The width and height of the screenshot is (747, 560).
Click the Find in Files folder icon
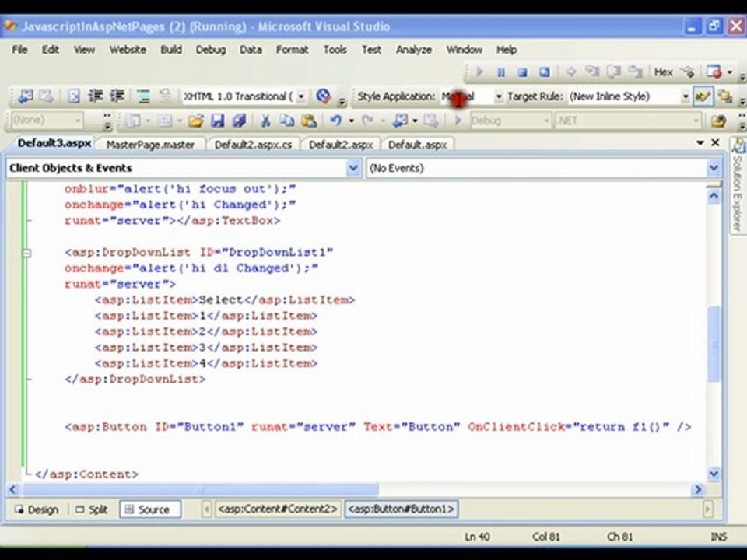pyautogui.click(x=718, y=121)
